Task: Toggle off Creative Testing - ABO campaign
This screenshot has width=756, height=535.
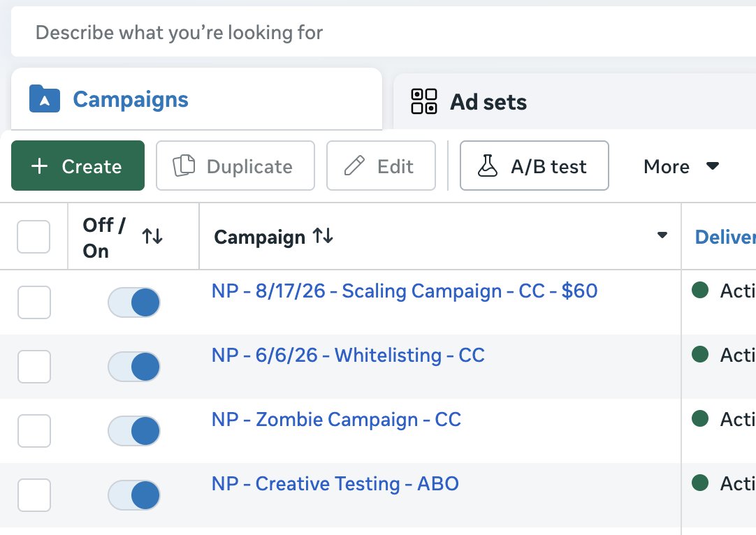Action: click(x=133, y=495)
